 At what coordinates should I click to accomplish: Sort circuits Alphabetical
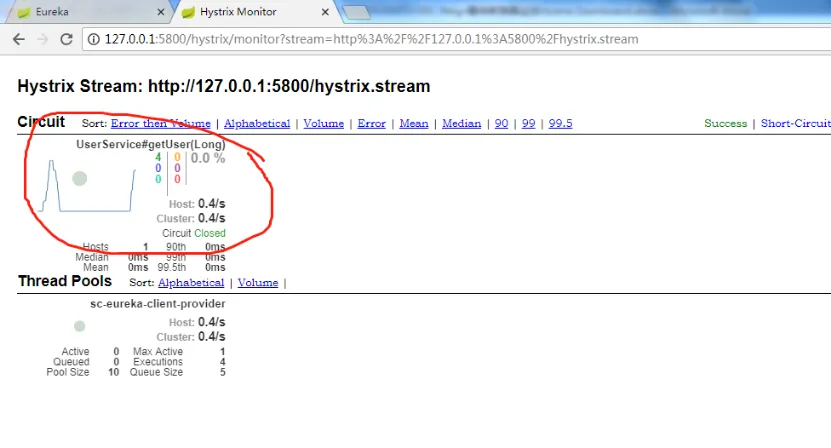click(x=257, y=124)
